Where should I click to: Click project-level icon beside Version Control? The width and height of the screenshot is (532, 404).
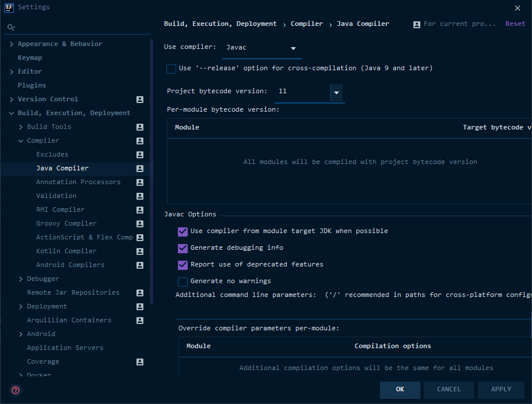pyautogui.click(x=140, y=100)
